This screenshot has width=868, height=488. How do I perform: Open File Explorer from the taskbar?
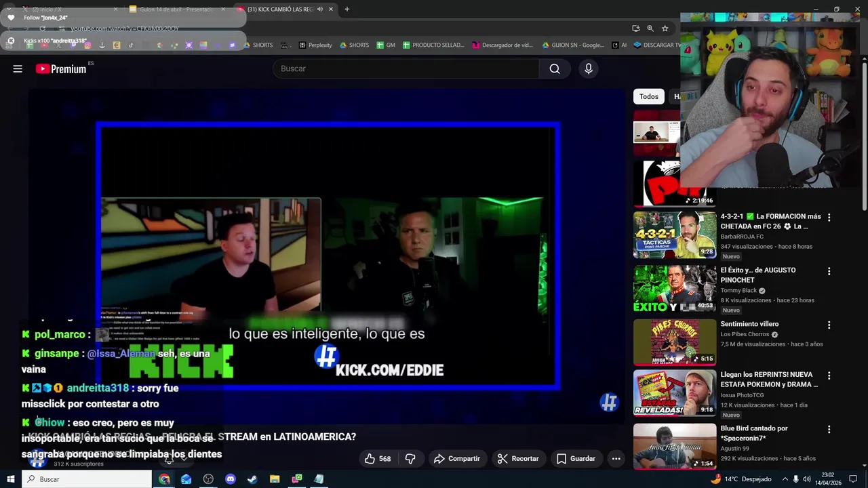(275, 479)
